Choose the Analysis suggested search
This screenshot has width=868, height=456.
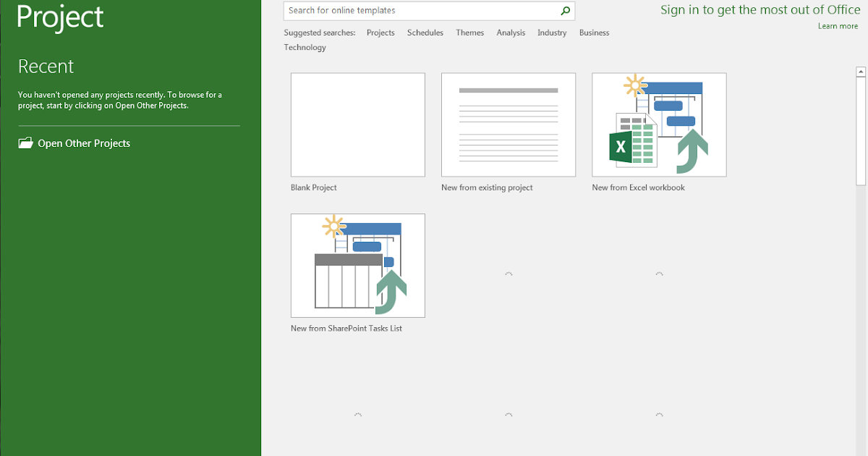coord(511,33)
